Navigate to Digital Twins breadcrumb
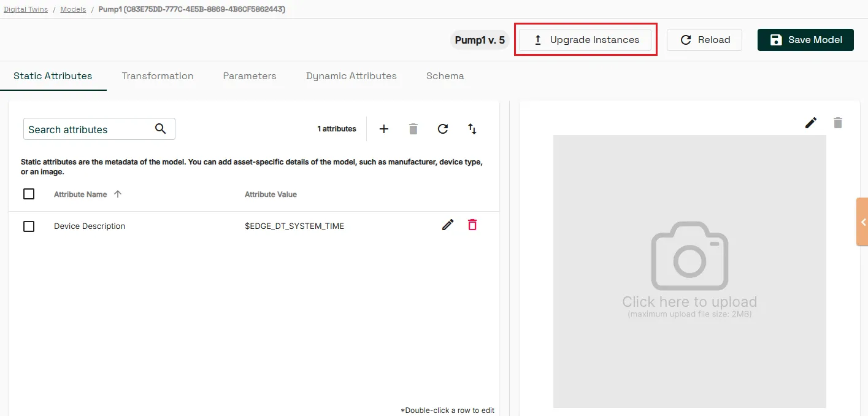Viewport: 868px width, 416px height. point(26,9)
